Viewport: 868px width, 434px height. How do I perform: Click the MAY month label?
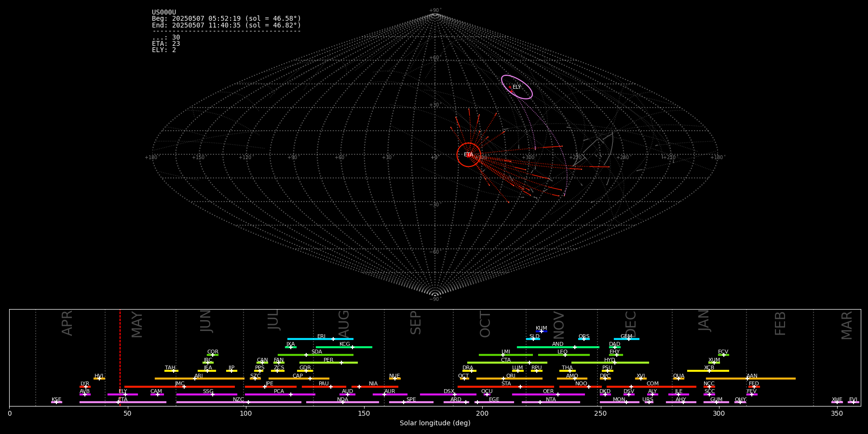[137, 324]
